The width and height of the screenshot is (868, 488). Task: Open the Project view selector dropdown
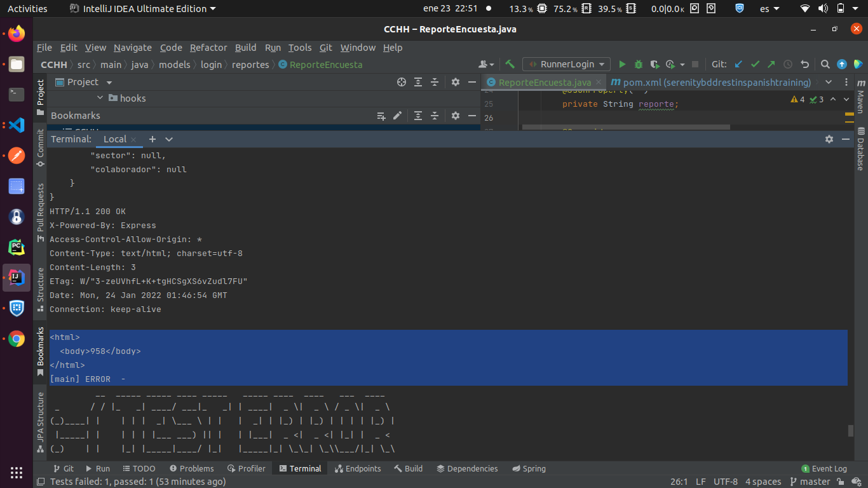108,82
